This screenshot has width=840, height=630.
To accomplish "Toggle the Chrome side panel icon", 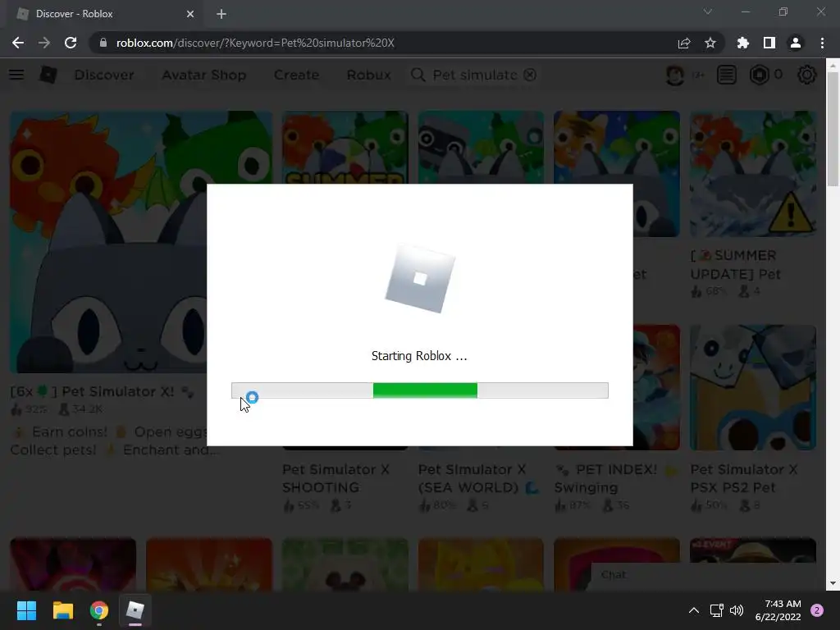I will click(x=769, y=43).
